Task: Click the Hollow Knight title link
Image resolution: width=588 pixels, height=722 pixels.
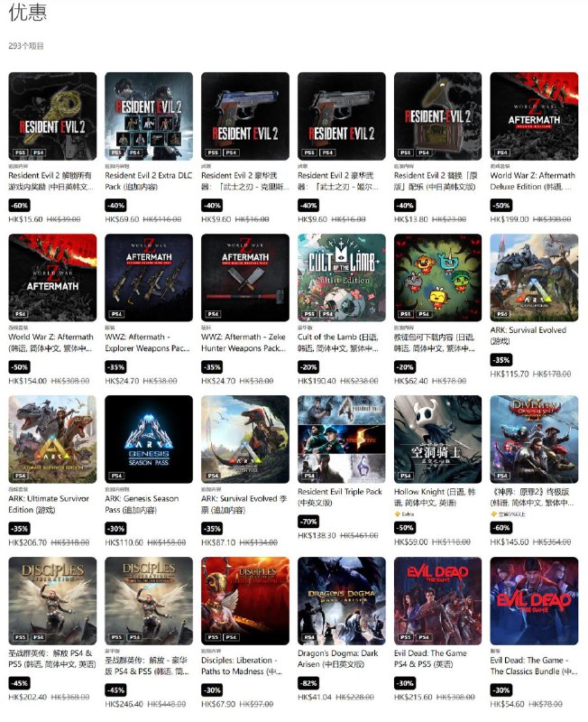Action: (x=435, y=497)
